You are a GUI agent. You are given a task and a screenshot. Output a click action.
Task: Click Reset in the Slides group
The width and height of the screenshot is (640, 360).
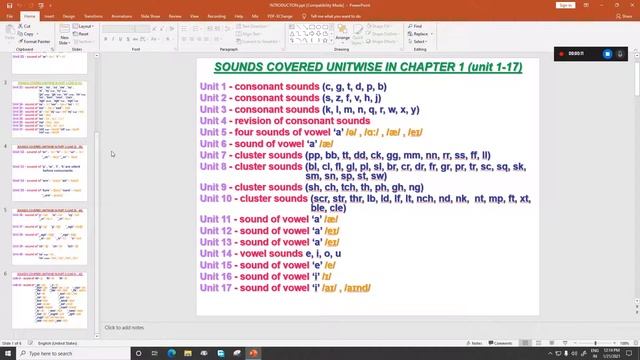pyautogui.click(x=81, y=34)
